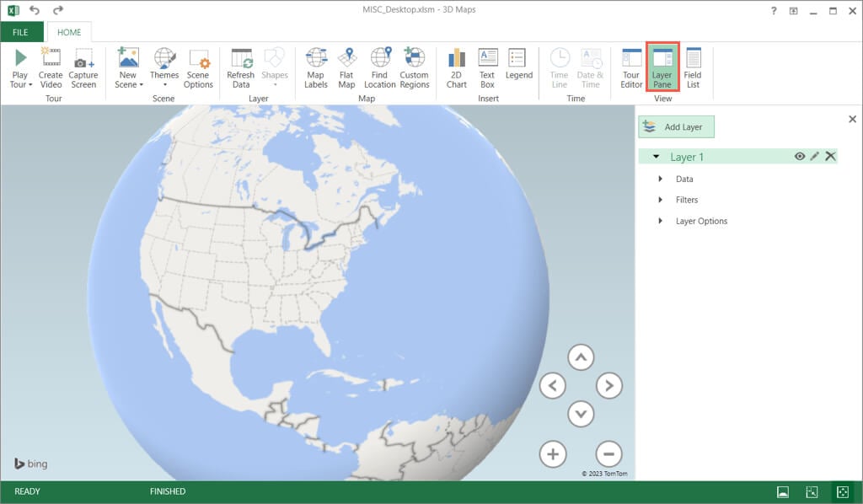Click Refresh Data in the ribbon
This screenshot has height=504, width=863.
tap(241, 67)
